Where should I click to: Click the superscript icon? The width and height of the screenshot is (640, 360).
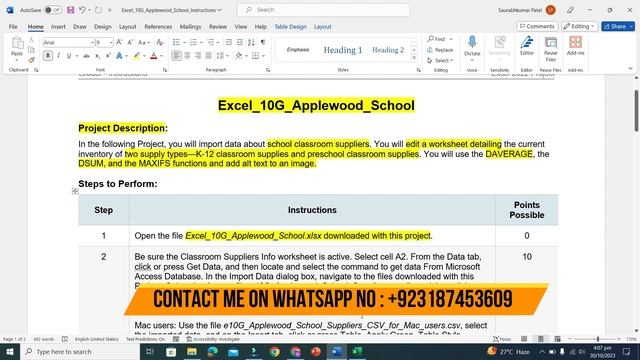[x=108, y=56]
